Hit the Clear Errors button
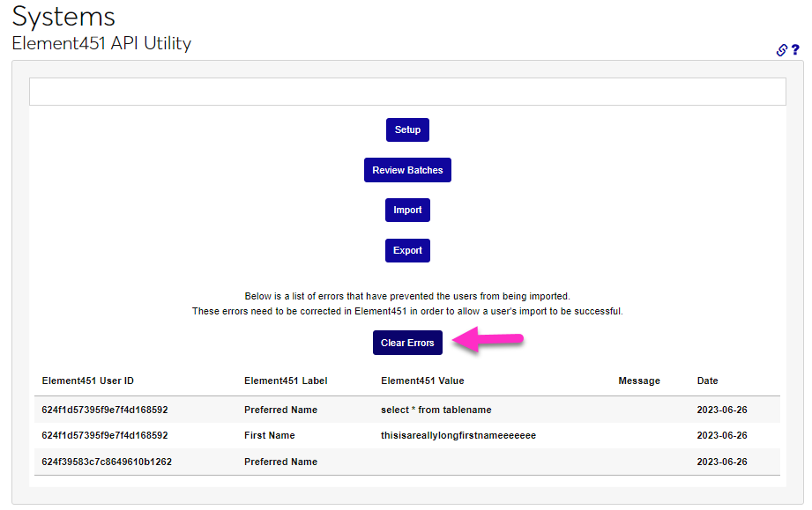Viewport: 812px width, 510px height. click(x=407, y=343)
